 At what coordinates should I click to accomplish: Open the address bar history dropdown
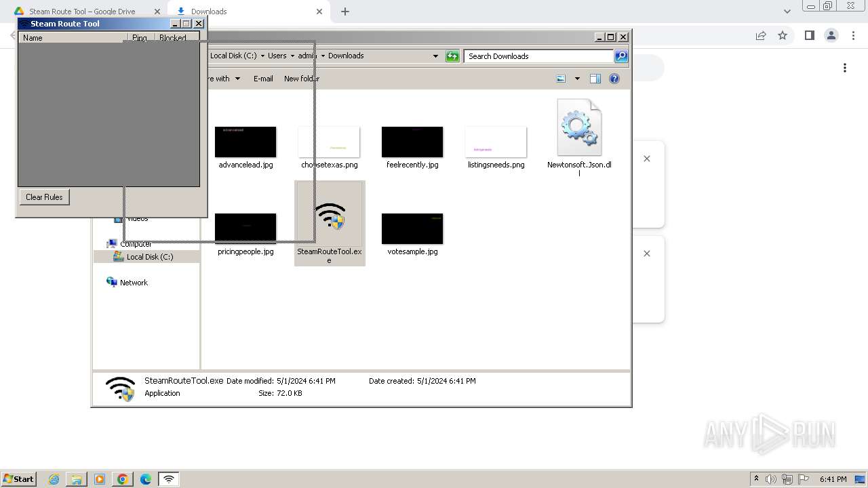435,56
